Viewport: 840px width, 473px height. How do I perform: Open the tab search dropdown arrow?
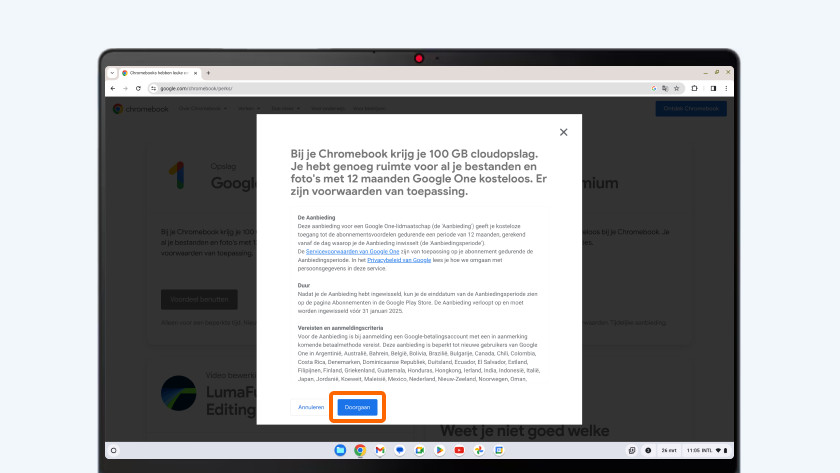112,73
